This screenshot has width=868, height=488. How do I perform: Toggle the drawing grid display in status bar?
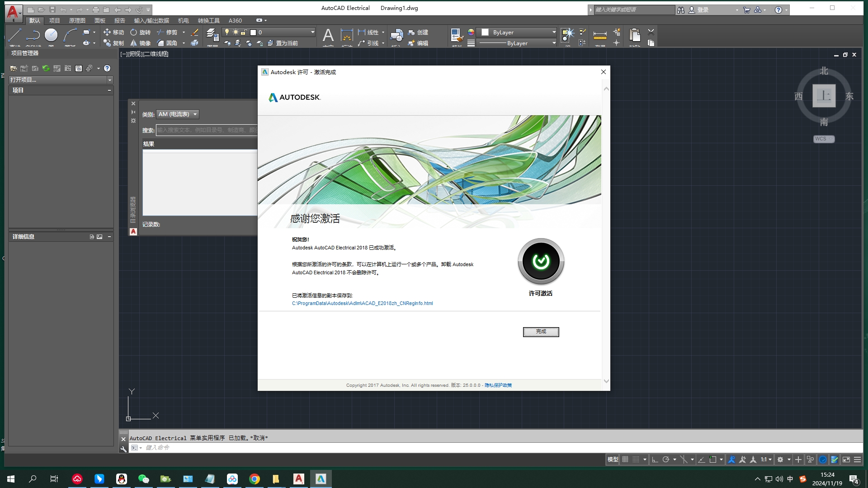pos(625,460)
